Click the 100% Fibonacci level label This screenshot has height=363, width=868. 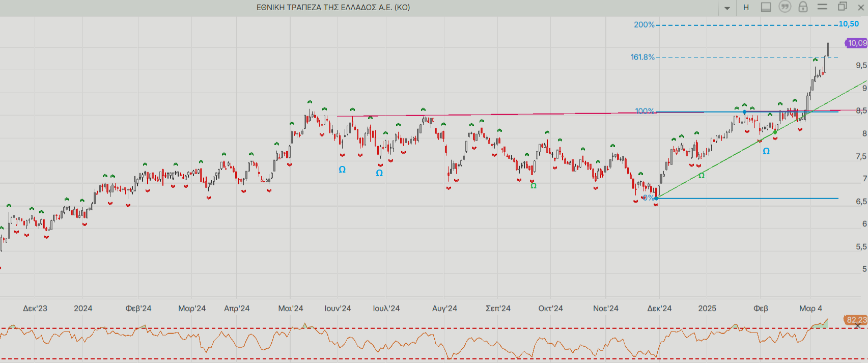645,111
